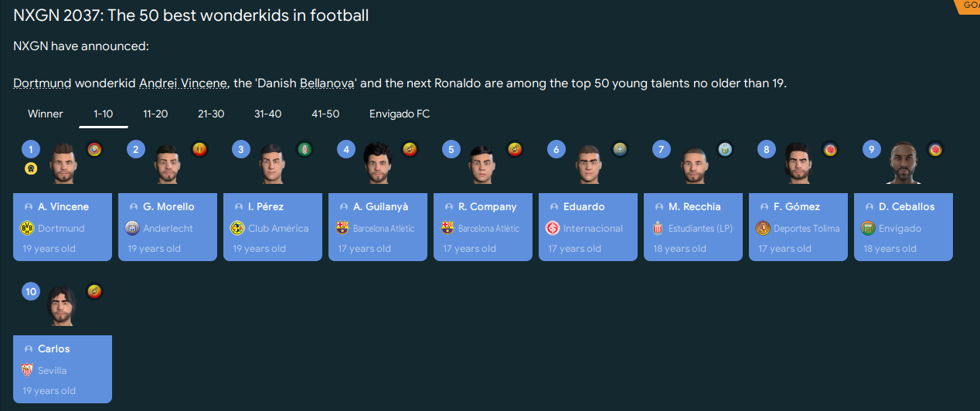
Task: Follow the Andrei Vincene name link
Action: click(x=183, y=83)
